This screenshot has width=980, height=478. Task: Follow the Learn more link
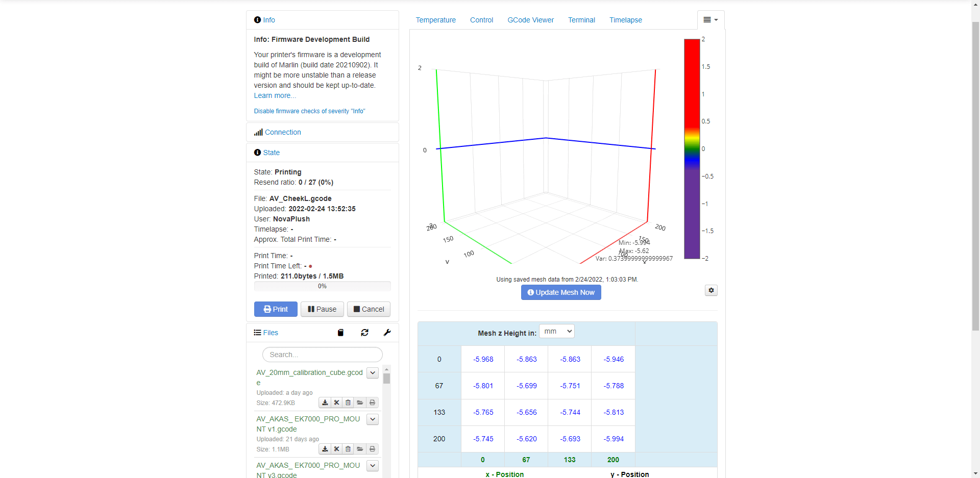pos(275,95)
